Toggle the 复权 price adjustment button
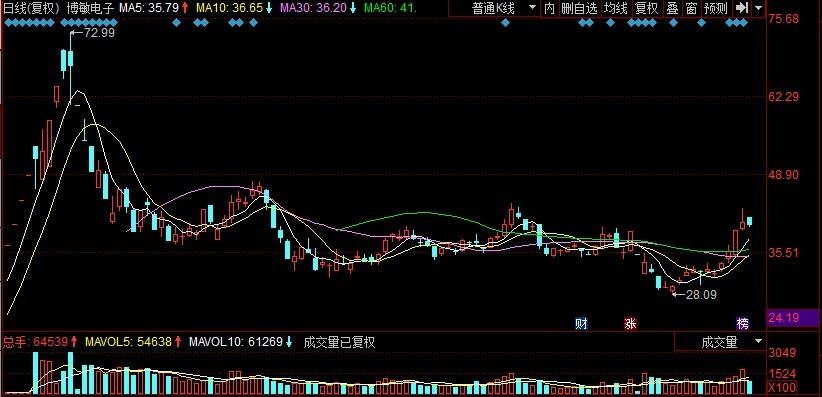 (646, 8)
